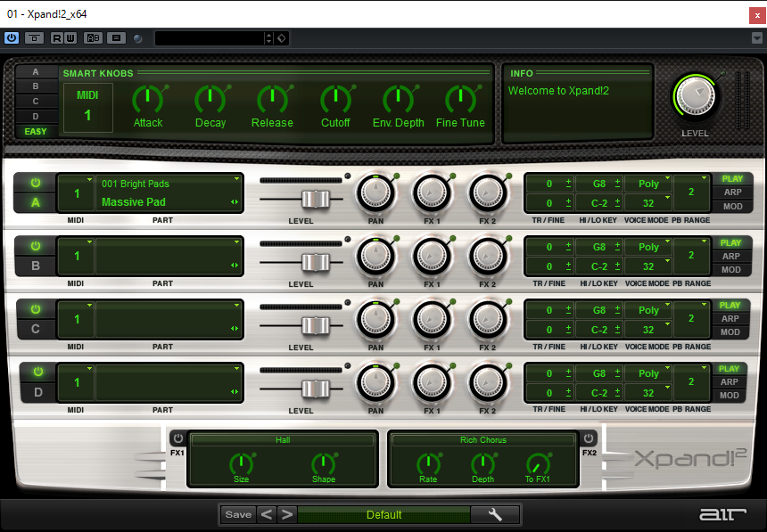Toggle power for part D
This screenshot has width=767, height=532.
pos(38,372)
